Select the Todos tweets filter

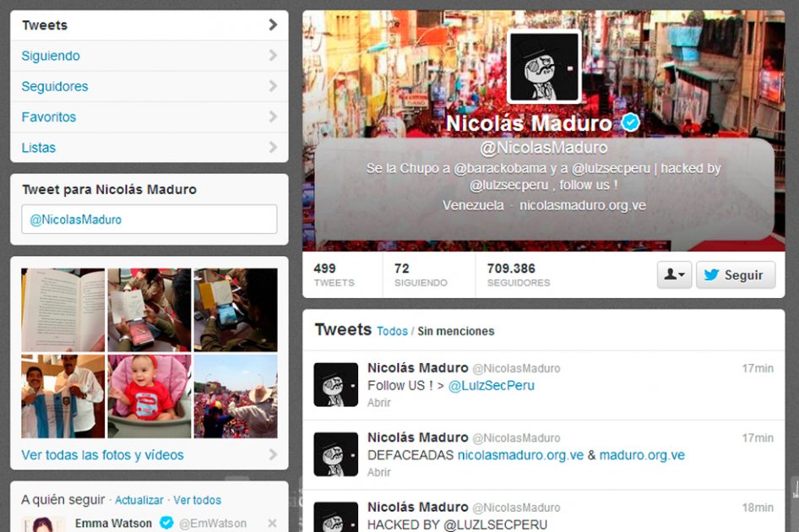point(393,331)
